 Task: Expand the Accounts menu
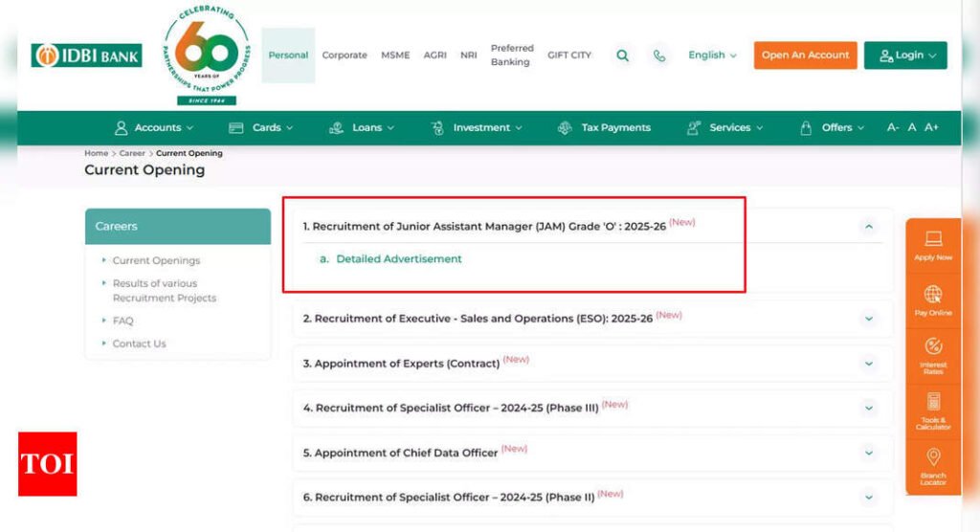pyautogui.click(x=154, y=127)
